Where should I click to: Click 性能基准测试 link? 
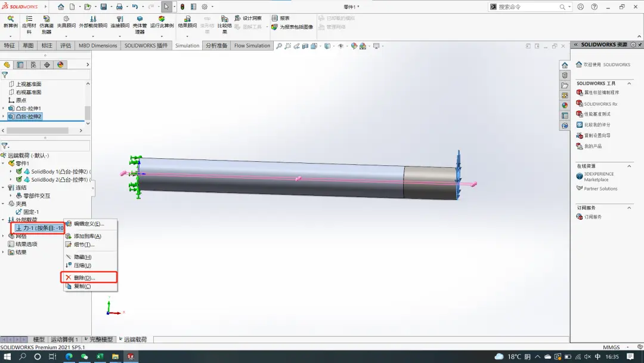pyautogui.click(x=597, y=114)
